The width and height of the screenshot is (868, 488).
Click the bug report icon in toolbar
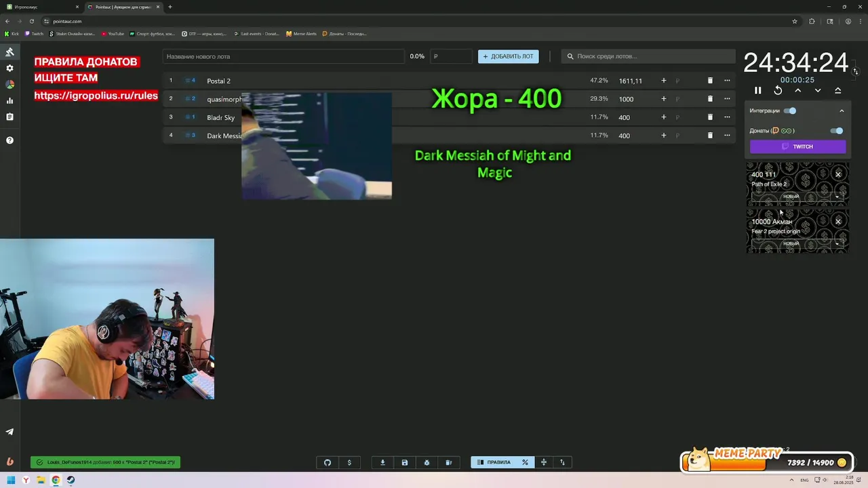pos(427,462)
